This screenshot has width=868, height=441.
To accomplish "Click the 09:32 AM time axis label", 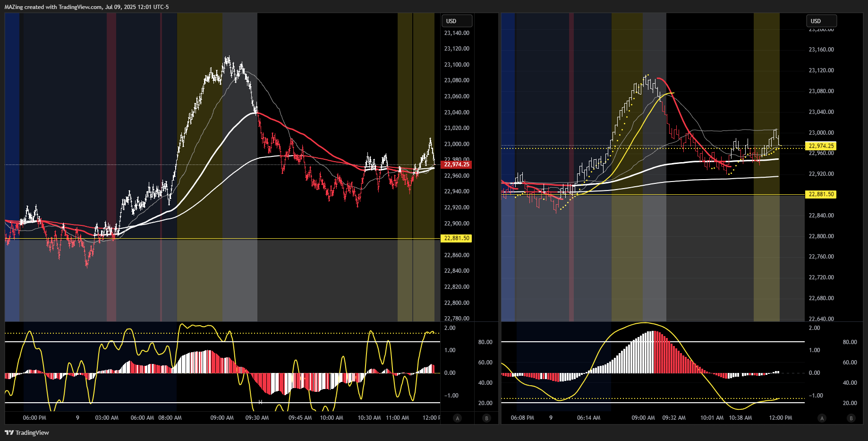I will click(x=674, y=418).
